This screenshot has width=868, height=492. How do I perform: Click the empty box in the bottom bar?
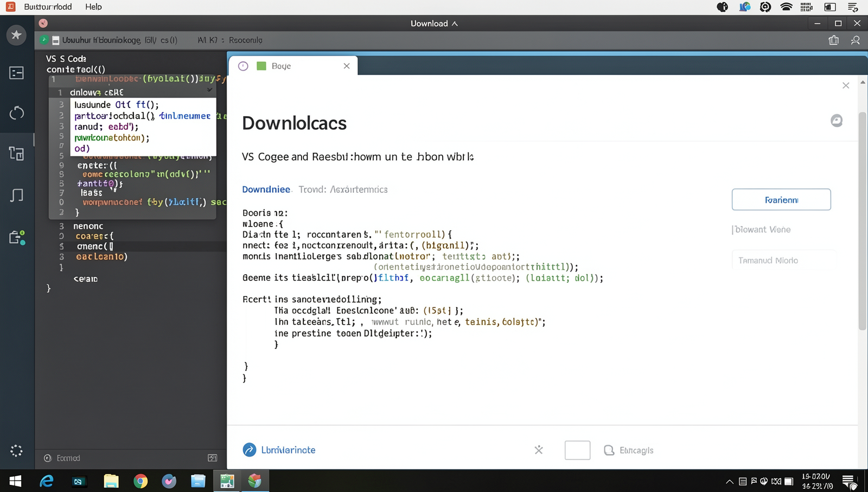click(x=577, y=450)
